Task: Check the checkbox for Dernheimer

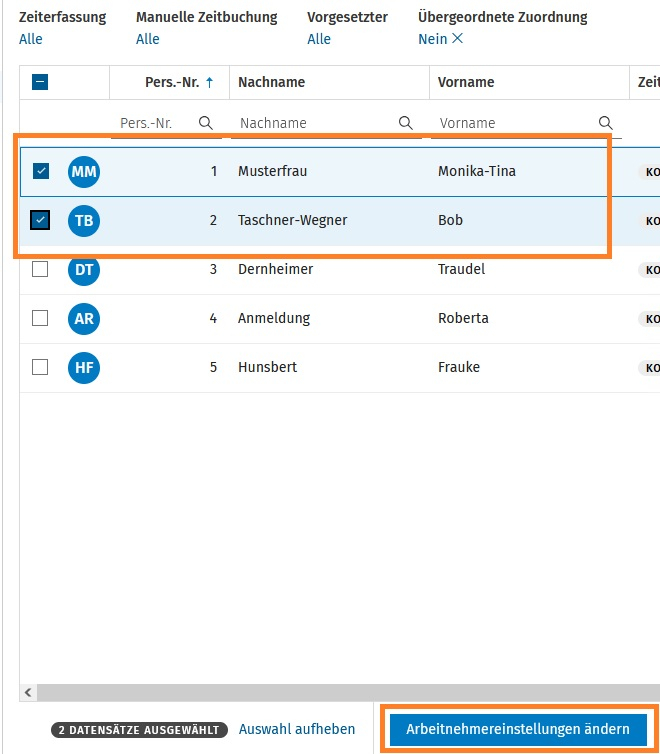Action: (x=40, y=269)
